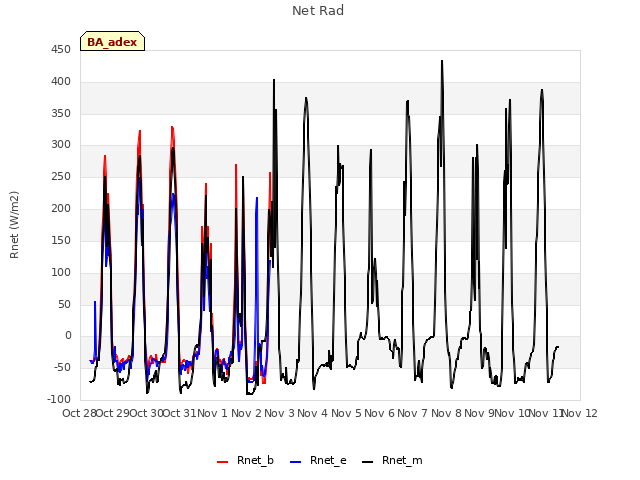This screenshot has height=480, width=640.
Task: Click the Nov 8 x-axis label
Action: (446, 413)
